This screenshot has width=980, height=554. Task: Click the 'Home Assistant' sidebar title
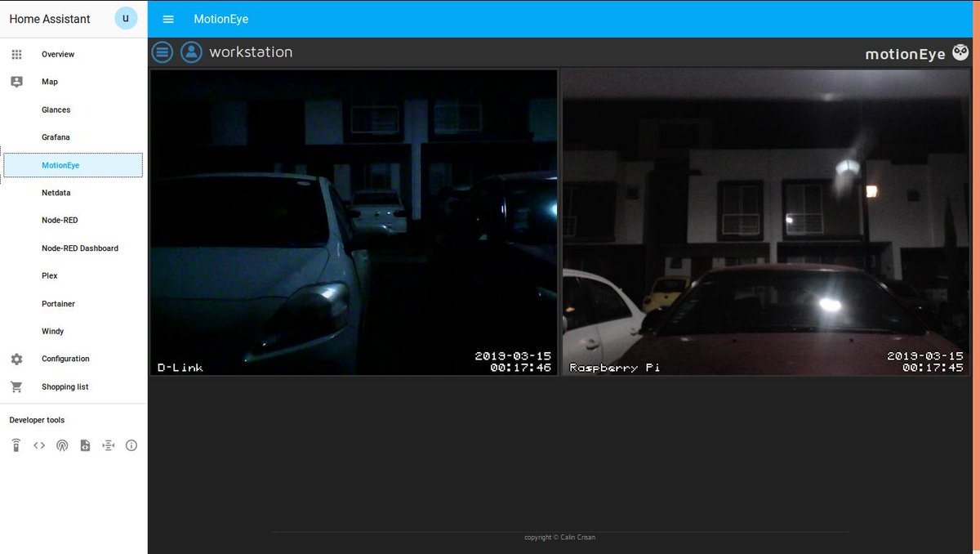tap(50, 19)
